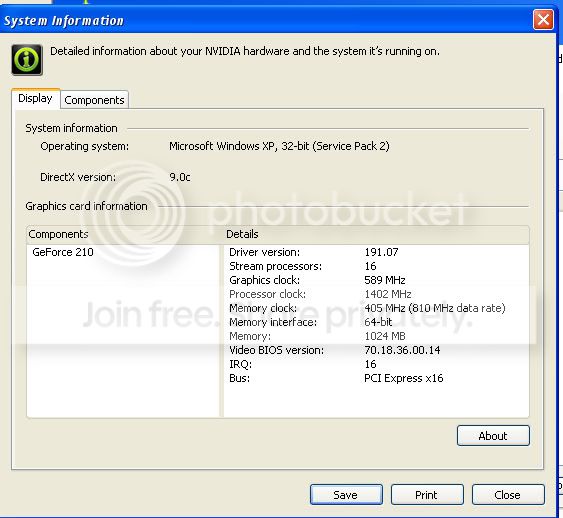The width and height of the screenshot is (563, 518).
Task: Select the Processor clock 1402 MHz value
Action: [x=388, y=294]
